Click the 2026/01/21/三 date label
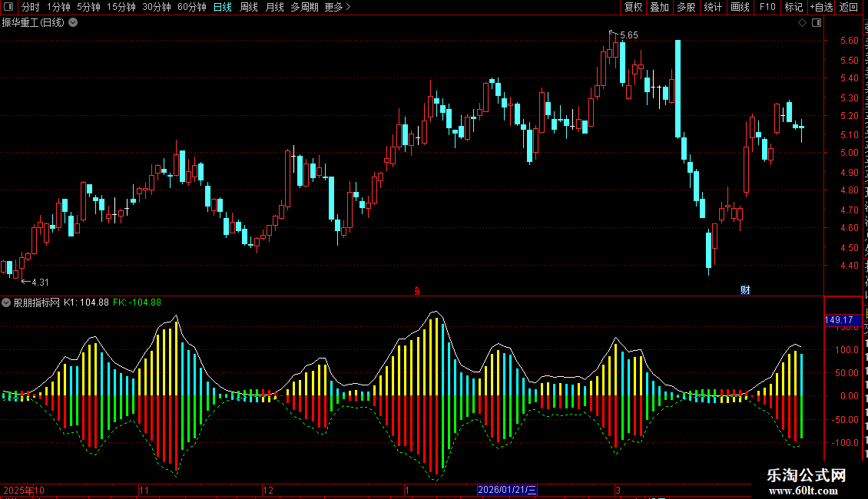 (507, 490)
